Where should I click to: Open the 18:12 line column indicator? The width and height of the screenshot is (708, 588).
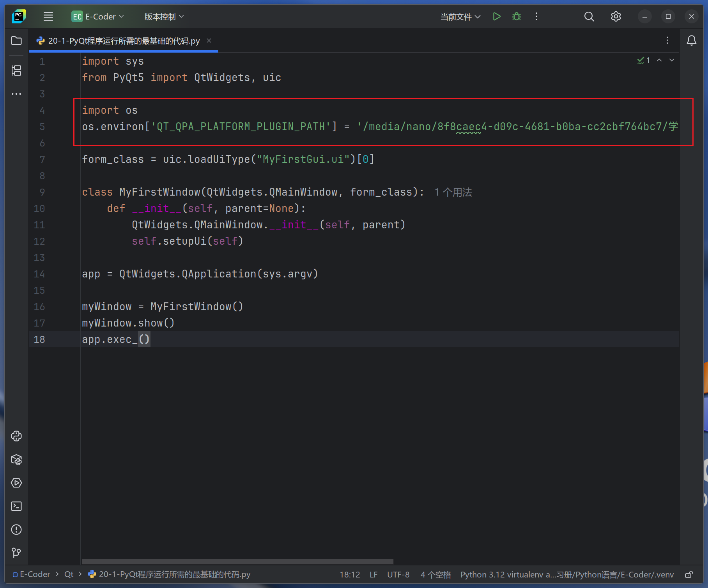(x=350, y=575)
